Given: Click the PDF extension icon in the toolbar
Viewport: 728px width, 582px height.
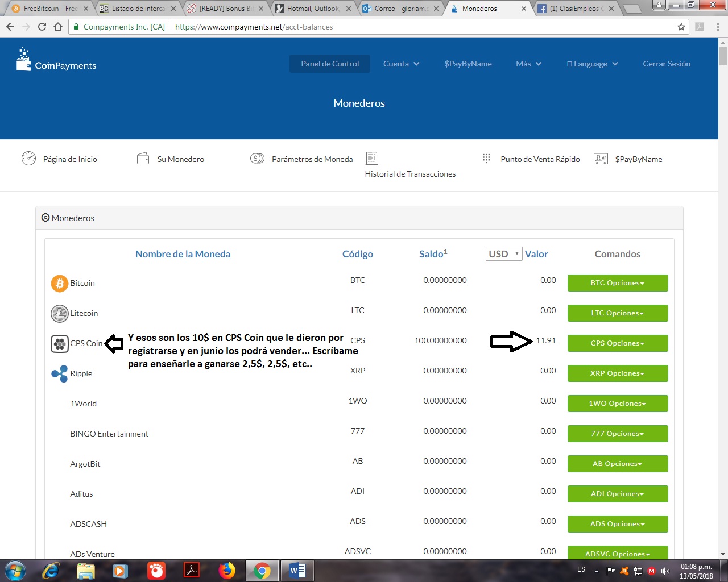Looking at the screenshot, I should tap(700, 27).
